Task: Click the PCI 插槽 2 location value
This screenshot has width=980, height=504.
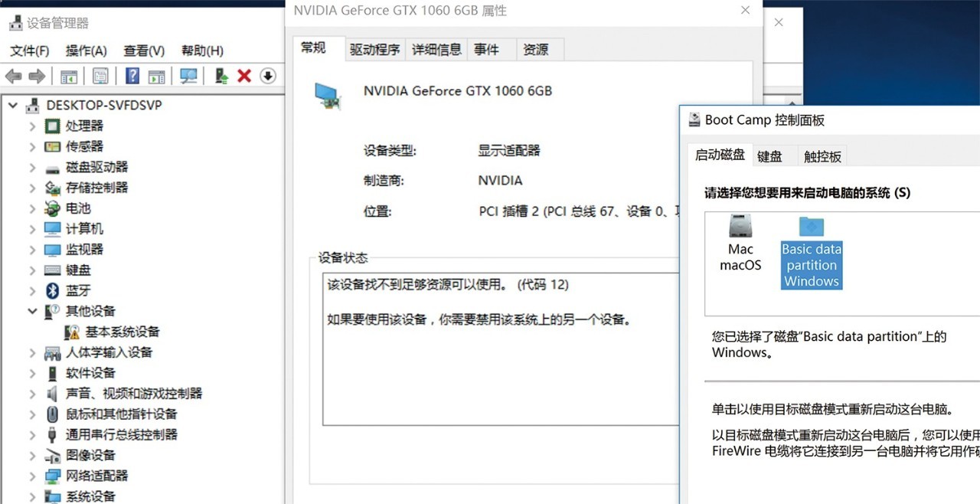Action: pos(580,211)
